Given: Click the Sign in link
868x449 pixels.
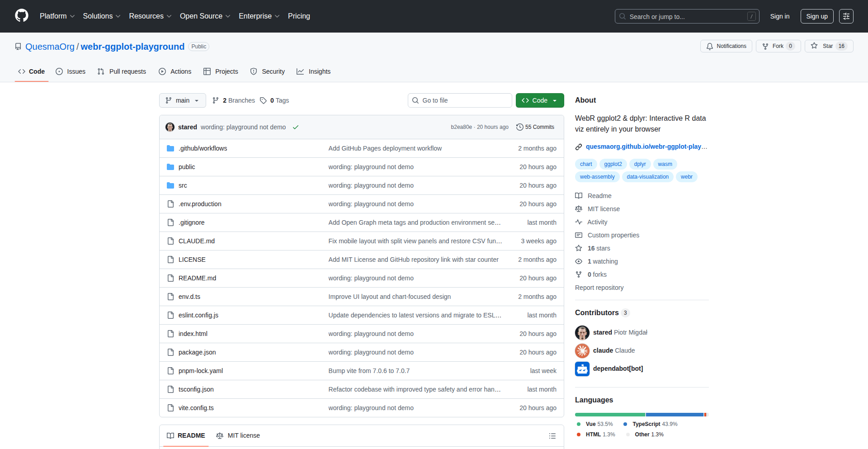Looking at the screenshot, I should 780,16.
